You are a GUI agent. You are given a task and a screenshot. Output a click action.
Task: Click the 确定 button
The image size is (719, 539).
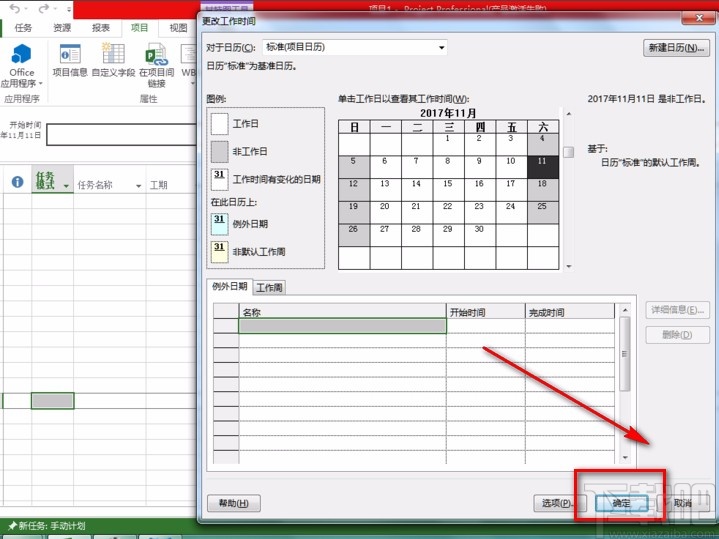[x=621, y=503]
